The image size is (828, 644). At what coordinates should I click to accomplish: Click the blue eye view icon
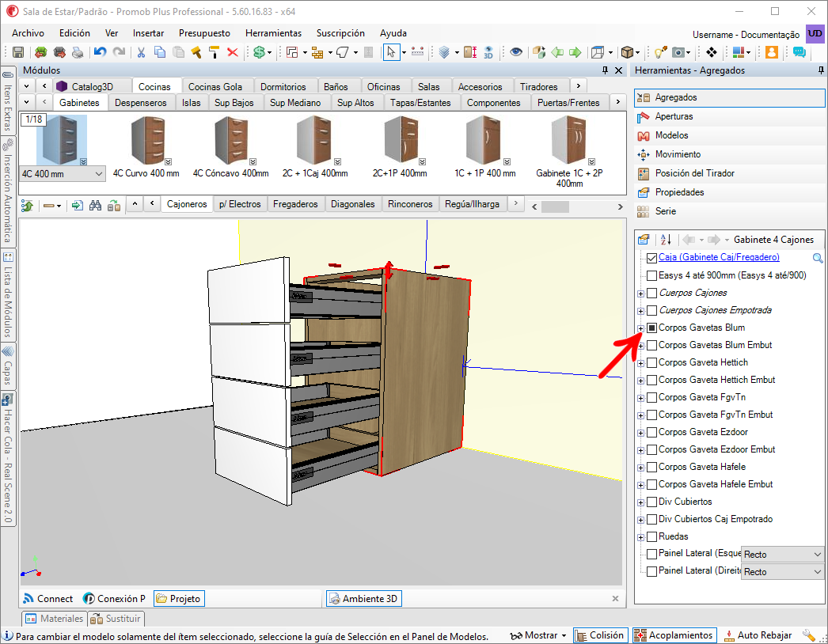click(516, 52)
